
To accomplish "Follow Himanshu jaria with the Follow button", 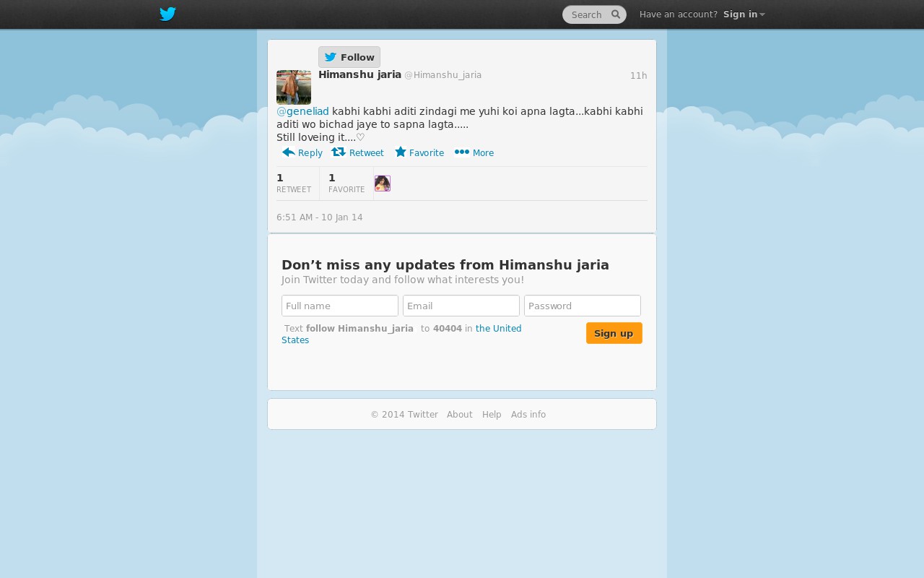I will click(x=349, y=57).
